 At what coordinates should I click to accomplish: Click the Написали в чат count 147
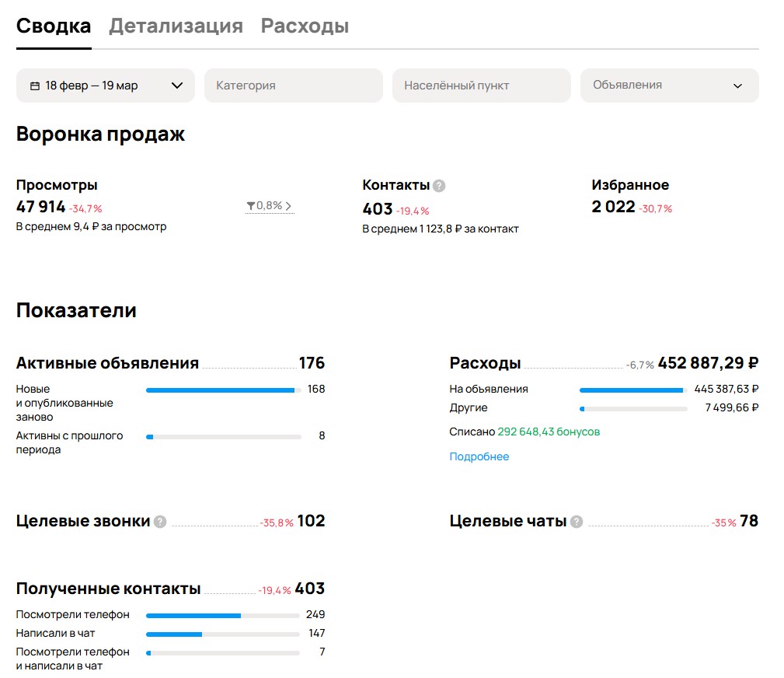(x=316, y=633)
